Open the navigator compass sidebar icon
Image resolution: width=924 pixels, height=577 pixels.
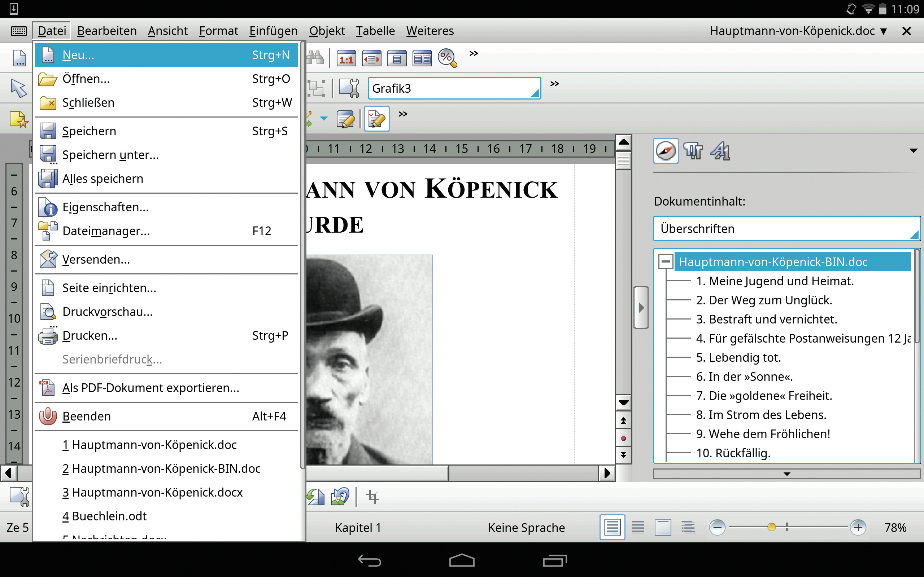(x=666, y=151)
